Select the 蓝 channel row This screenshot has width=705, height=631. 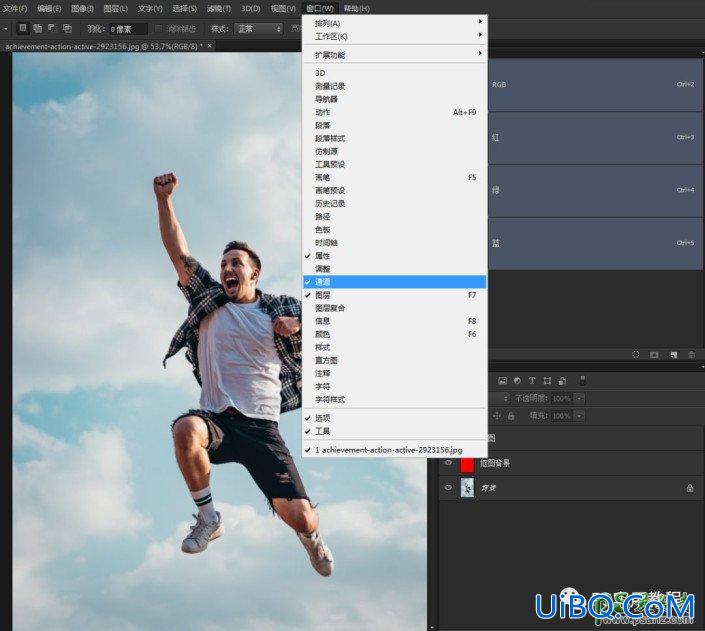(595, 243)
